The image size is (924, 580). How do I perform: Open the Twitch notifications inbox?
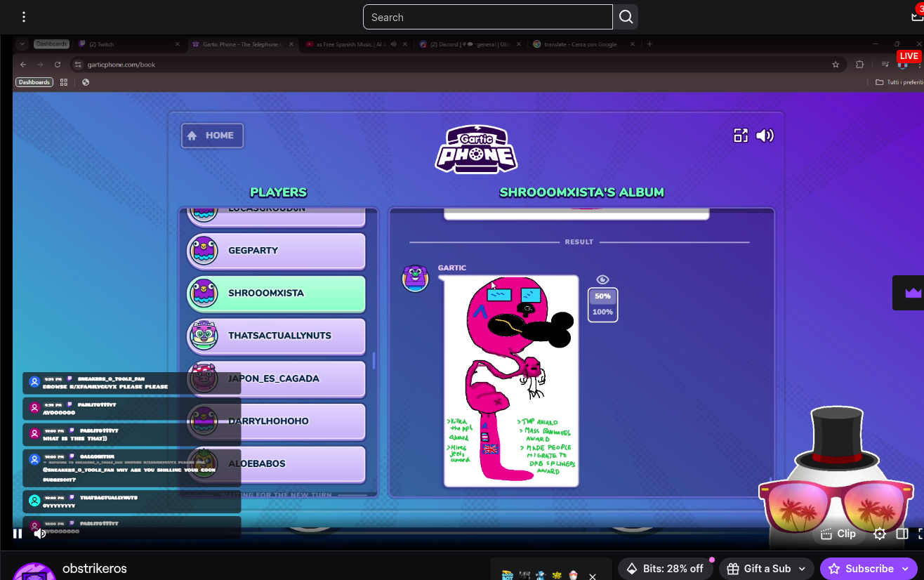917,17
